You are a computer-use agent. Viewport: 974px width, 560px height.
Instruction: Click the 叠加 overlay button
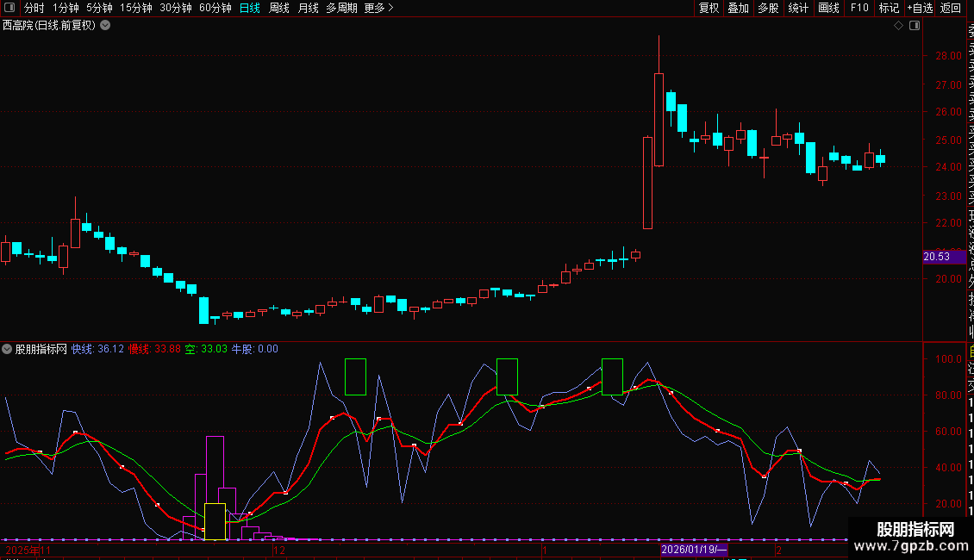click(739, 8)
